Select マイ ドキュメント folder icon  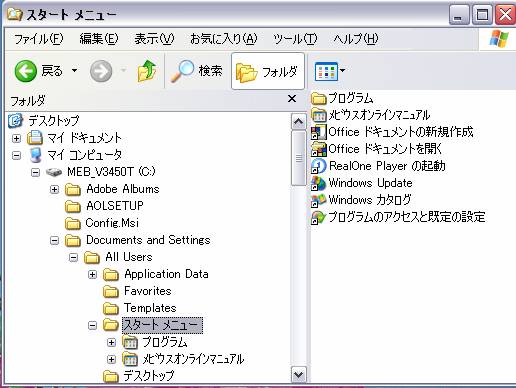35,138
